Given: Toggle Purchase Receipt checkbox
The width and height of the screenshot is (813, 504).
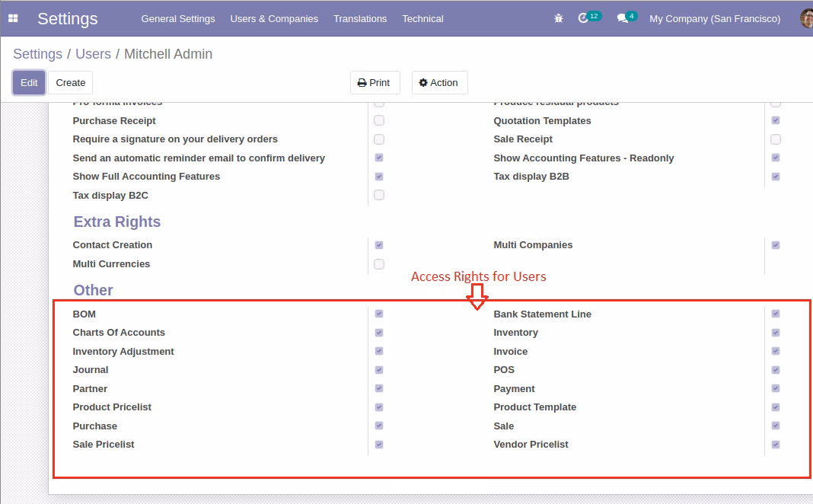Looking at the screenshot, I should (379, 120).
